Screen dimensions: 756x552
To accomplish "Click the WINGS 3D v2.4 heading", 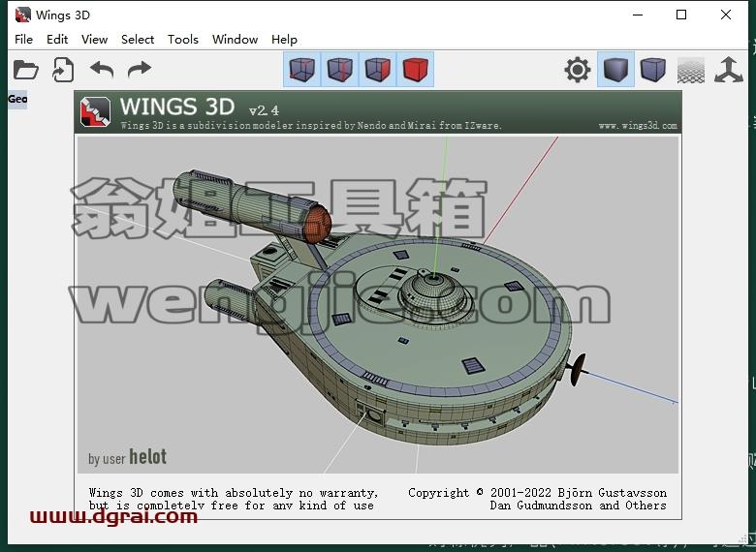I will pos(199,107).
